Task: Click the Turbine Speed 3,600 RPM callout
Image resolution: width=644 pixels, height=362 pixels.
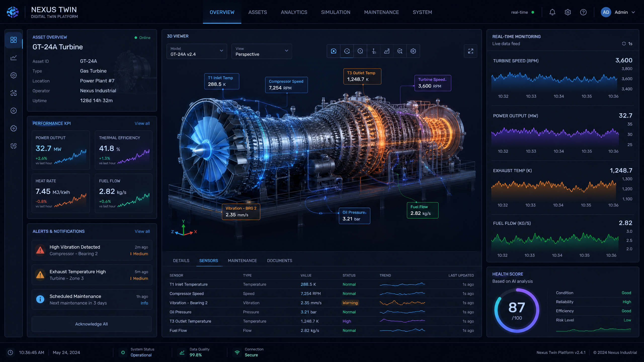Action: click(433, 83)
